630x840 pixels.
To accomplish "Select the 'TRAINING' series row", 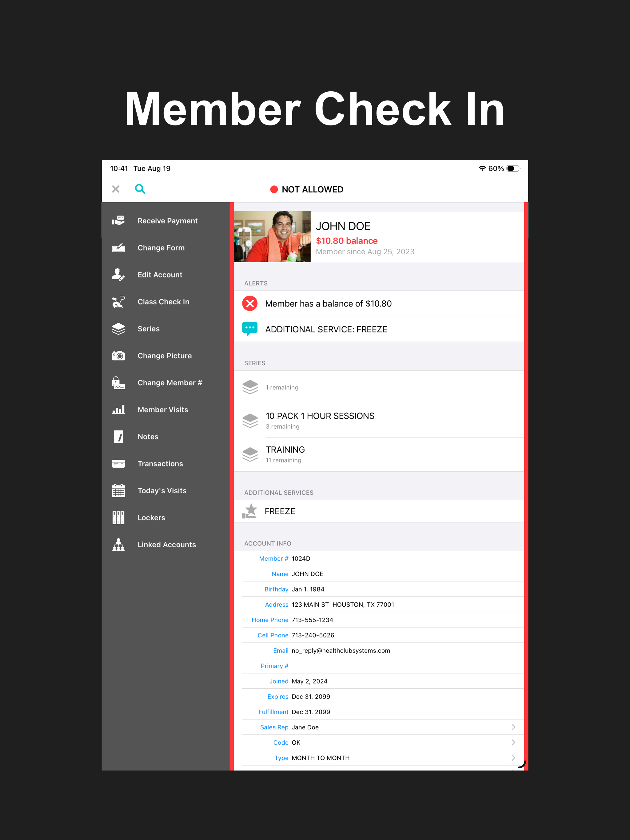I will click(379, 454).
